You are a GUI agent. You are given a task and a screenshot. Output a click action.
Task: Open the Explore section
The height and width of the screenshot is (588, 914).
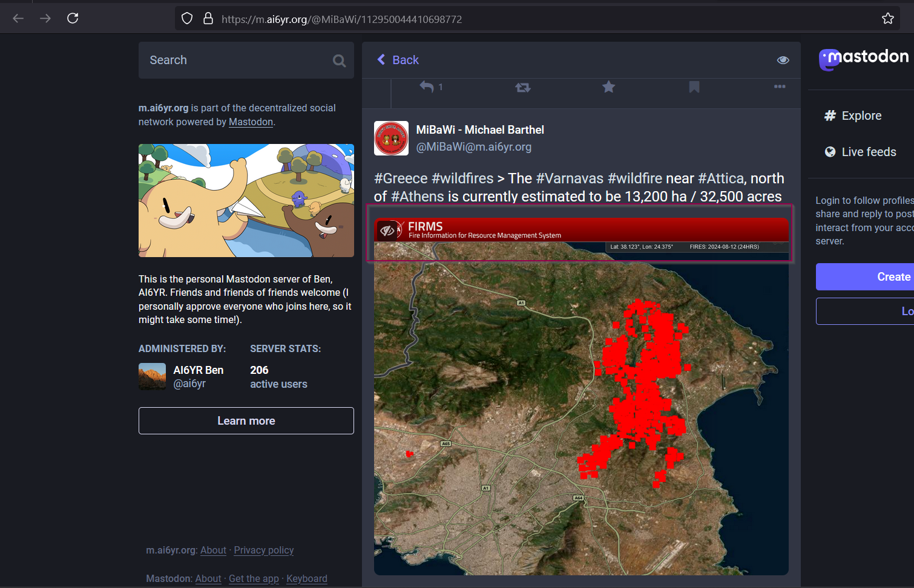[x=853, y=116]
